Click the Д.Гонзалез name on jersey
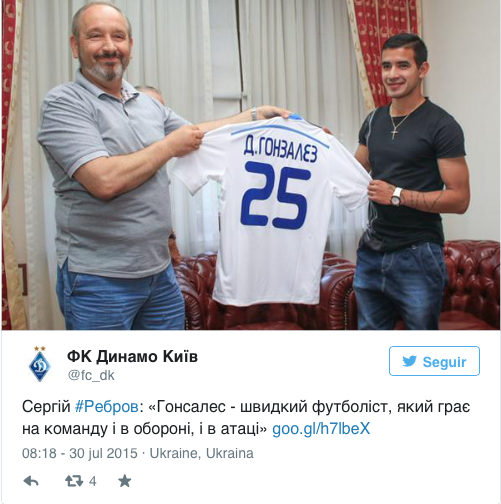Viewport: 501px width, 504px height. click(280, 150)
